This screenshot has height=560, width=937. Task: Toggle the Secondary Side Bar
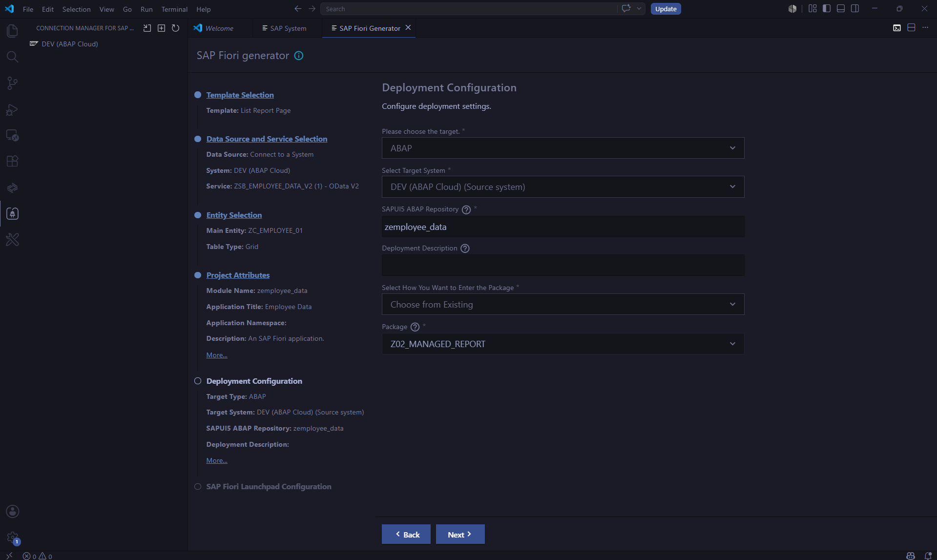pyautogui.click(x=855, y=9)
